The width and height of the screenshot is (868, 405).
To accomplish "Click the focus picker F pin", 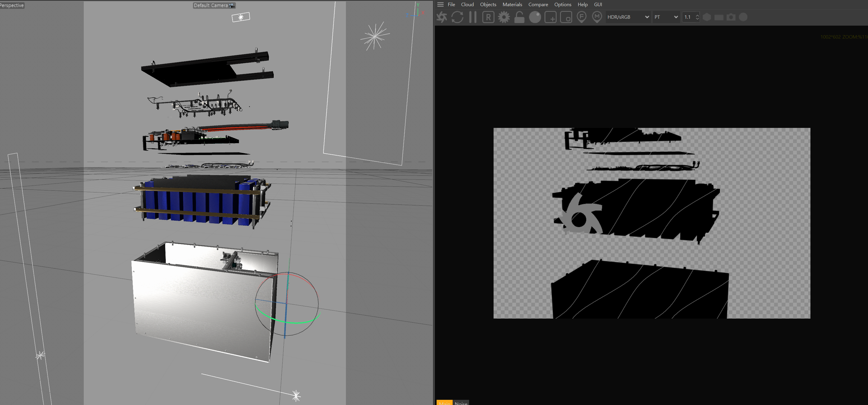I will point(582,17).
